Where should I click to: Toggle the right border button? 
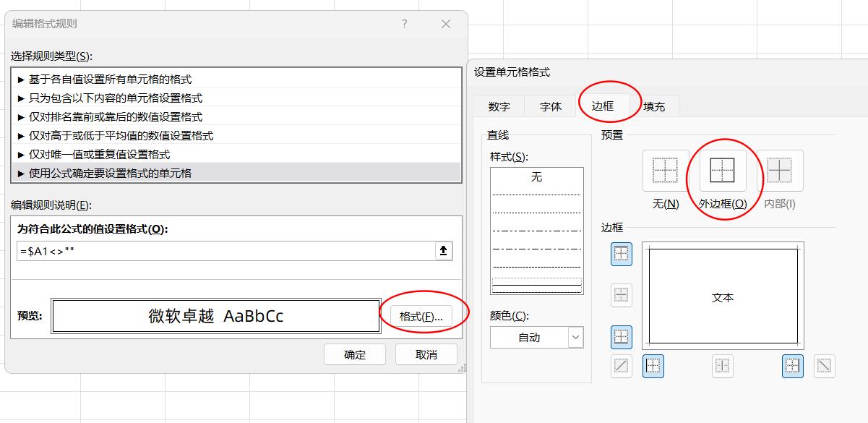[793, 366]
